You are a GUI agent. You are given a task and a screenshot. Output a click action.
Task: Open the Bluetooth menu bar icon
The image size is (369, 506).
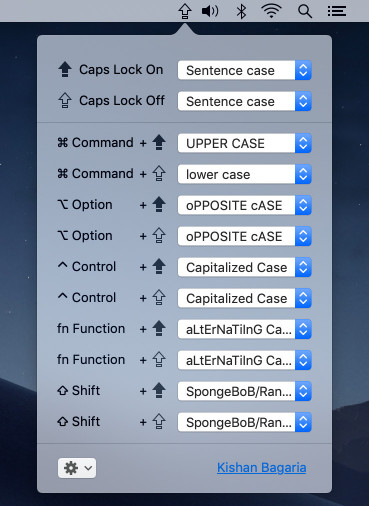pyautogui.click(x=241, y=11)
